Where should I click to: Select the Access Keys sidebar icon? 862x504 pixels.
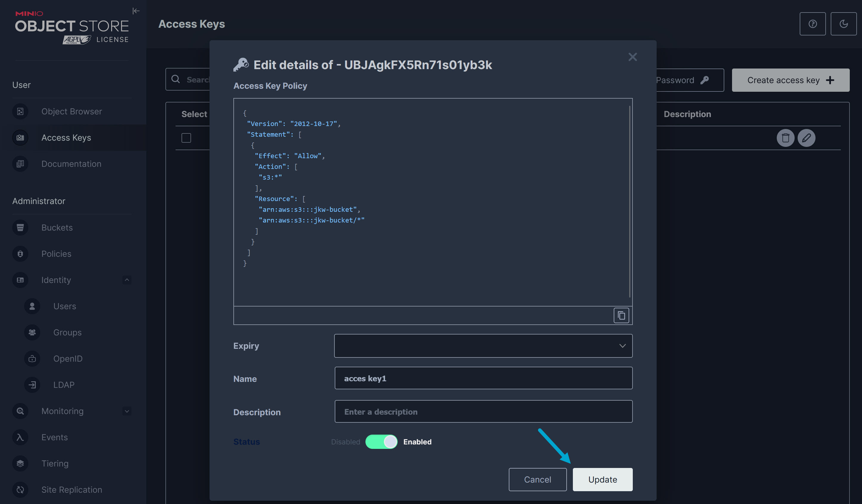tap(20, 137)
